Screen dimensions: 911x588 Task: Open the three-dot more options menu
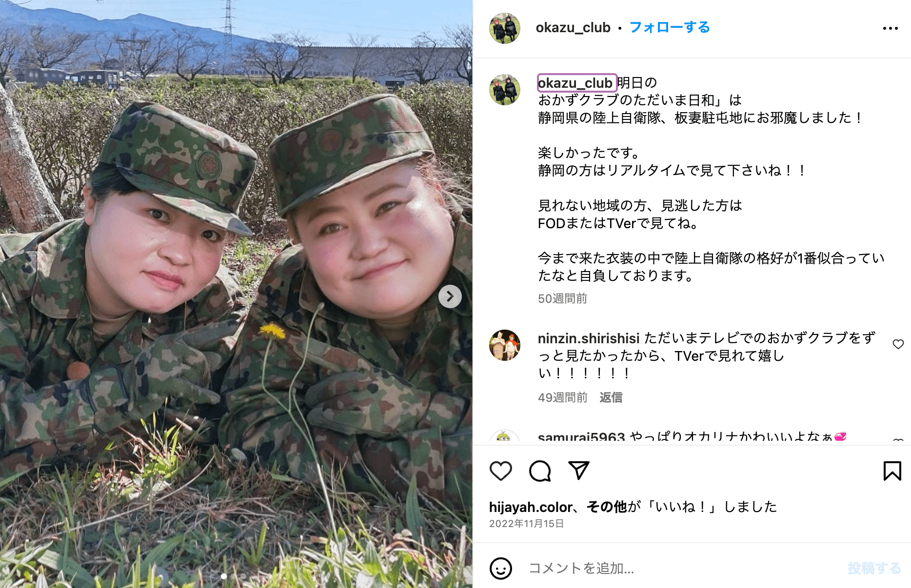890,28
